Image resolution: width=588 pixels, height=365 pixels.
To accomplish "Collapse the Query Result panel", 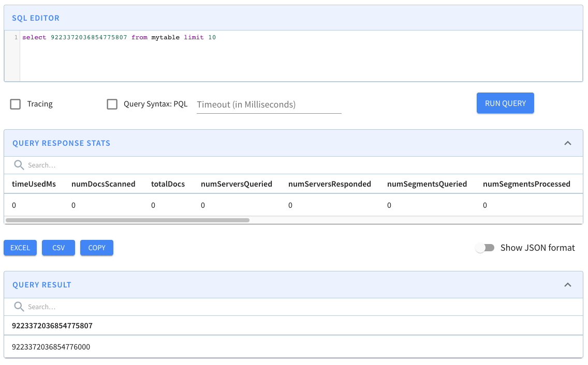I will 568,285.
